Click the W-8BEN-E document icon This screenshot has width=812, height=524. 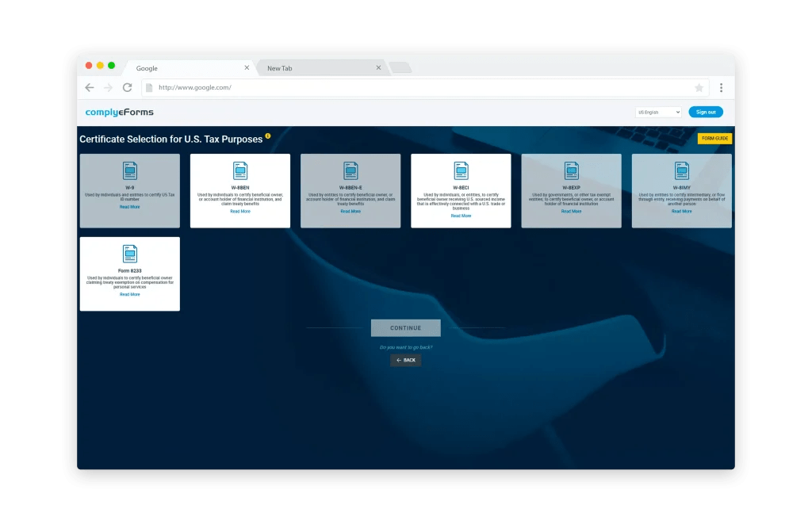tap(350, 170)
